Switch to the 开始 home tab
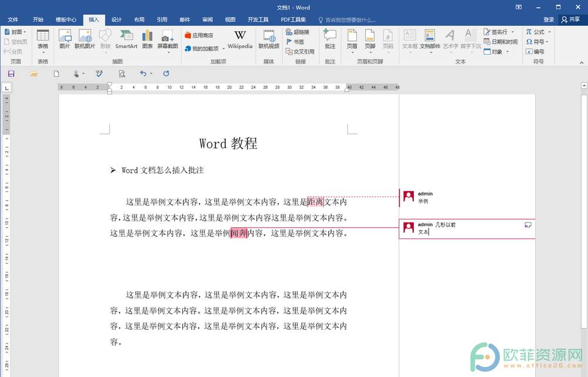Screen dimensions: 588x377 38,19
